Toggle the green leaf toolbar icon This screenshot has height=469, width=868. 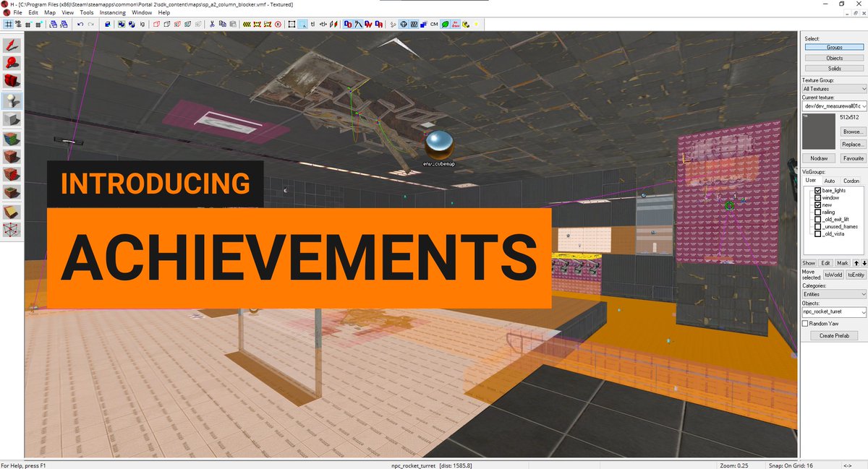pyautogui.click(x=445, y=24)
